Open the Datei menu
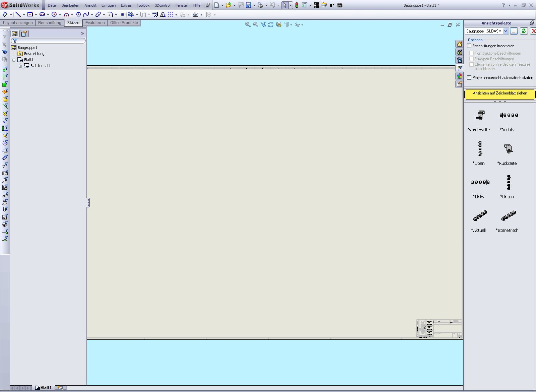 pos(52,5)
